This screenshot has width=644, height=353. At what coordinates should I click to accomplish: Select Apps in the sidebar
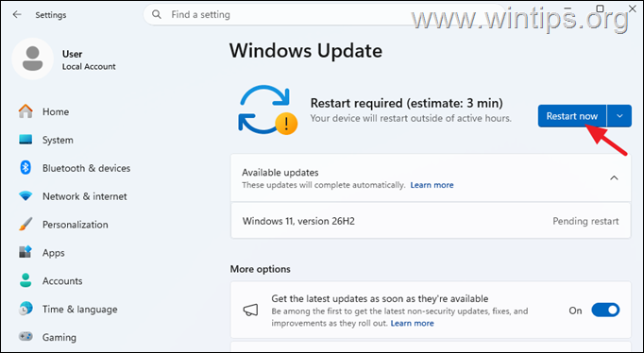click(x=54, y=252)
